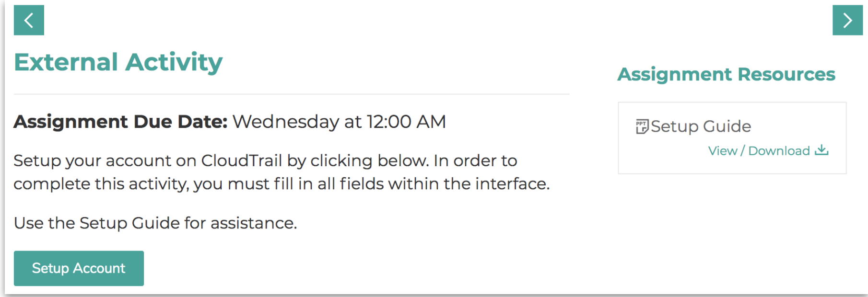Click the Assignment Resources heading
The image size is (868, 297).
[x=726, y=74]
